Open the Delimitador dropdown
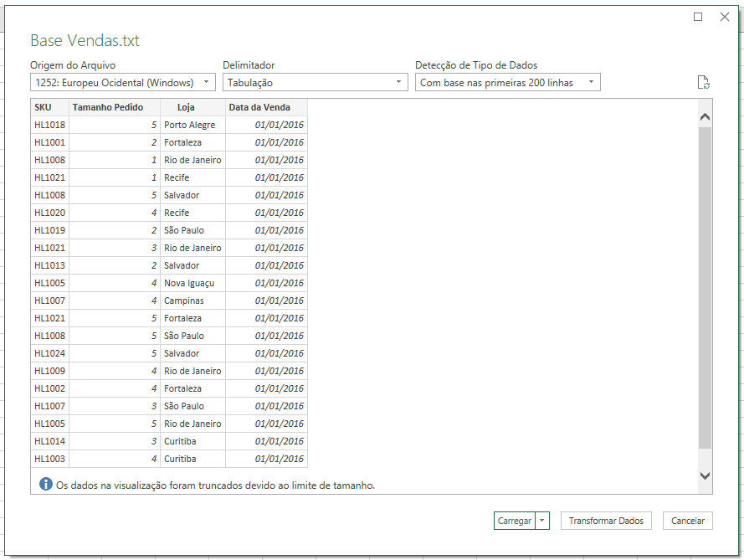The image size is (744, 560). coord(315,82)
